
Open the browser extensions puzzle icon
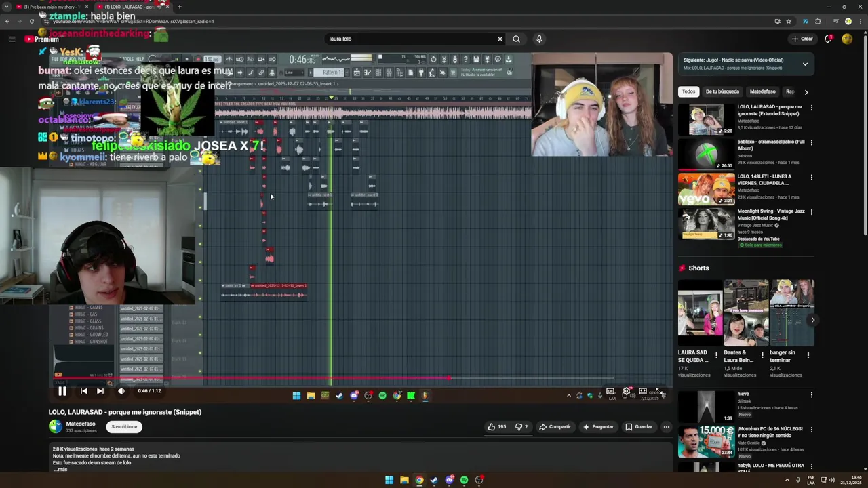(818, 21)
